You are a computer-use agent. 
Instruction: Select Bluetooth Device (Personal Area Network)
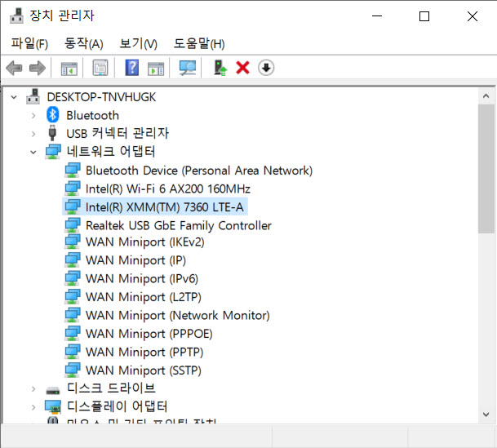pos(199,171)
